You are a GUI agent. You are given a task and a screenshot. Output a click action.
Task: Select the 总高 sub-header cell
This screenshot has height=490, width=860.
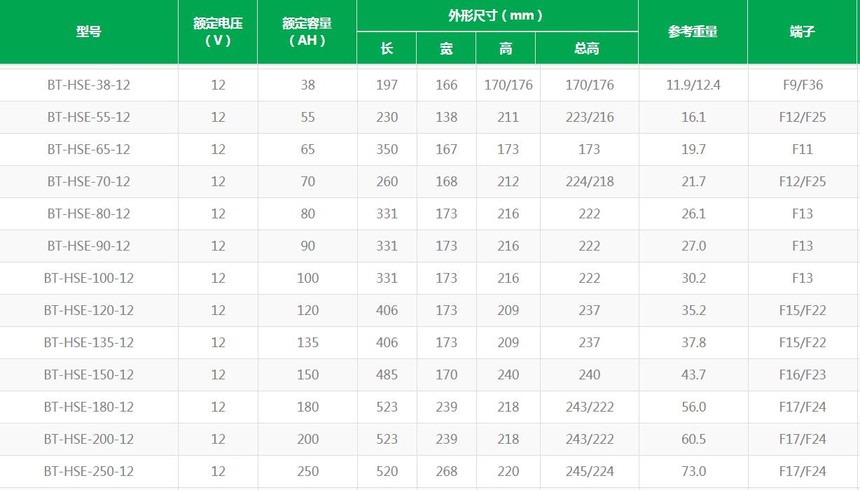coord(587,48)
